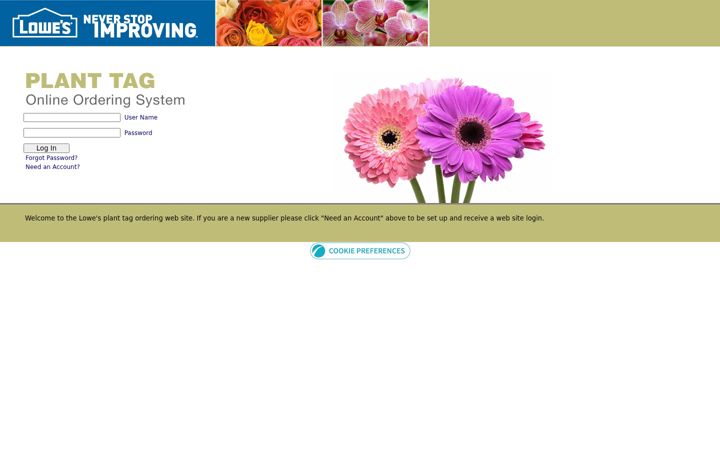720x450 pixels.
Task: Click the Lowe's logo in header
Action: 45,23
